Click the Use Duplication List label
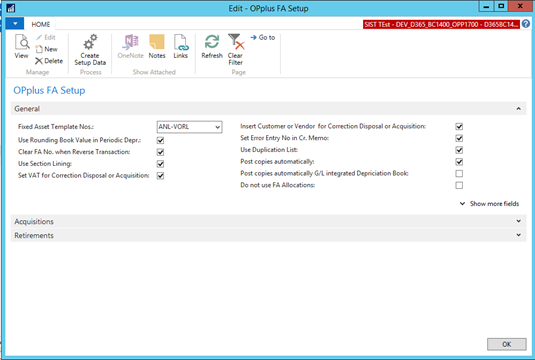The height and width of the screenshot is (360, 535). (x=269, y=150)
